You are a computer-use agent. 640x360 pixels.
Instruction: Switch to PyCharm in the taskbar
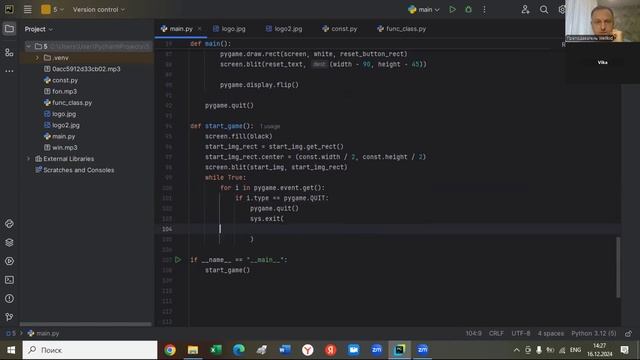(399, 350)
